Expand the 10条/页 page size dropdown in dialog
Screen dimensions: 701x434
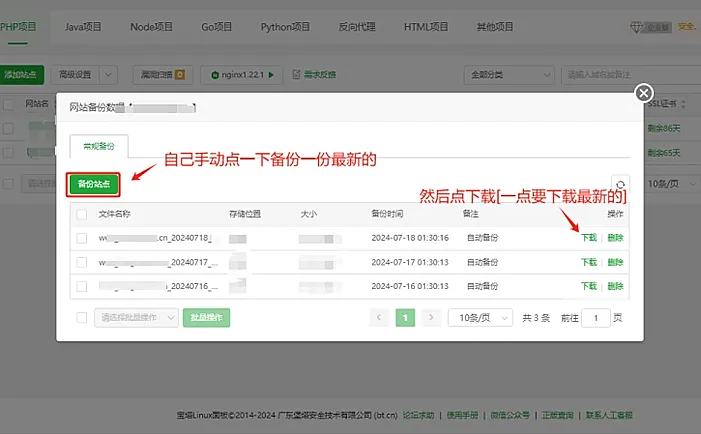(x=478, y=317)
